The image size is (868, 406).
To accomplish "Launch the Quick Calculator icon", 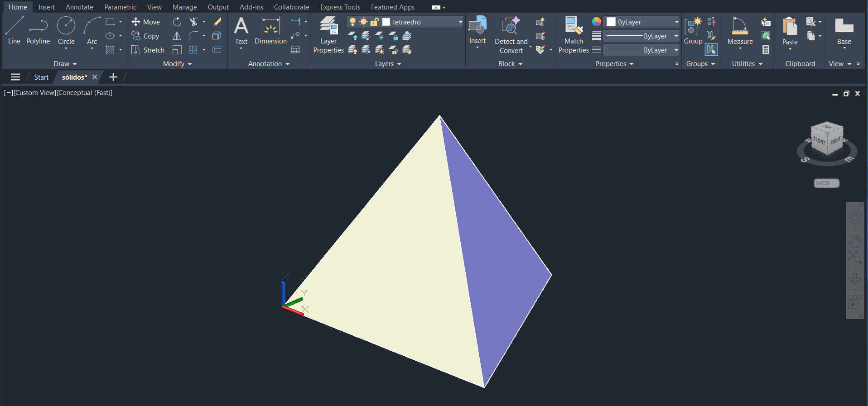I will (x=766, y=50).
